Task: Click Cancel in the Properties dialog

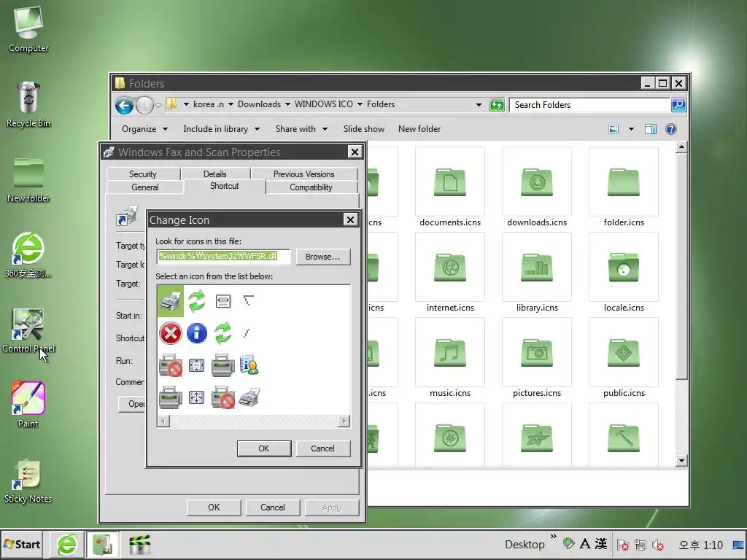Action: pos(273,507)
